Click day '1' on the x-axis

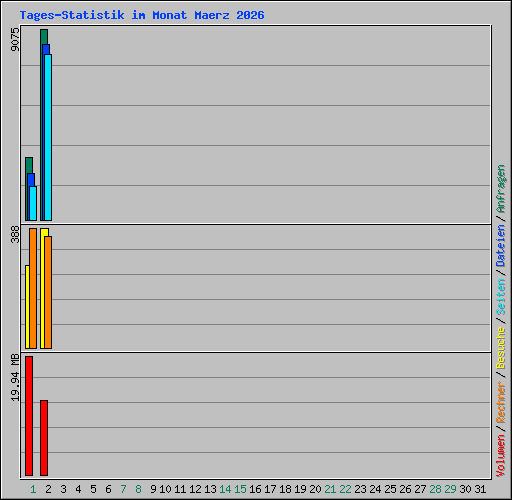33,489
